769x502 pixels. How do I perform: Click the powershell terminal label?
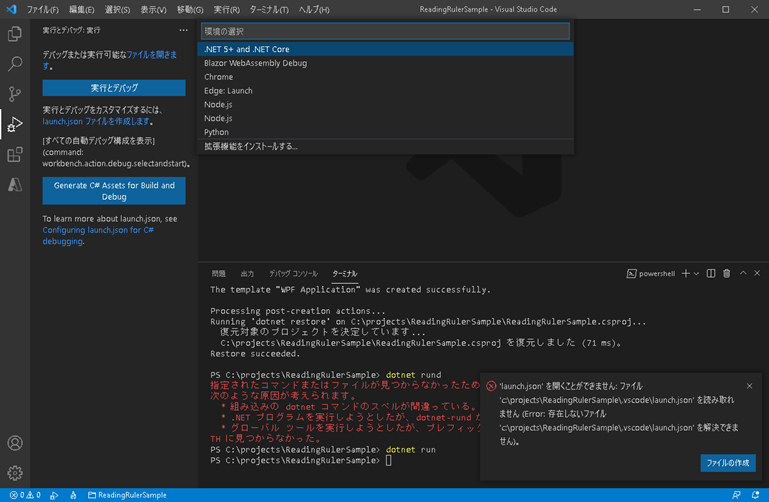(651, 274)
